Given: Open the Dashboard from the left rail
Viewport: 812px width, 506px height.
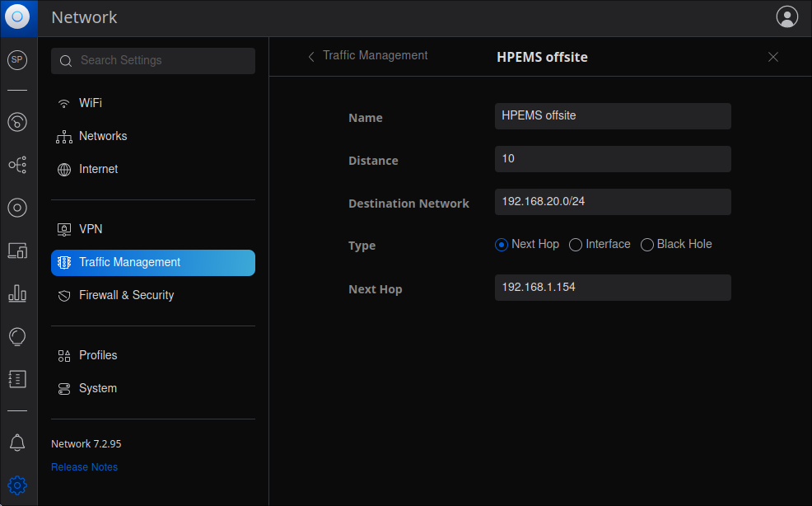Looking at the screenshot, I should click(x=17, y=122).
